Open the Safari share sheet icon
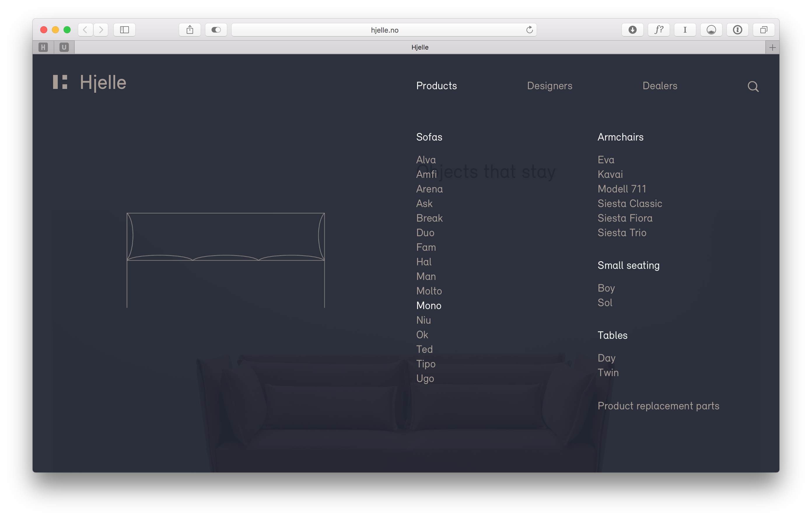Image resolution: width=812 pixels, height=519 pixels. tap(190, 30)
